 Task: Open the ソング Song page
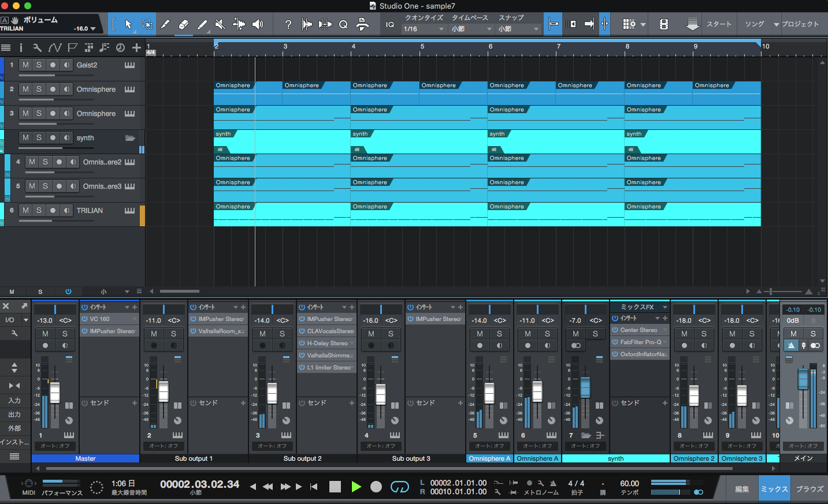(754, 24)
